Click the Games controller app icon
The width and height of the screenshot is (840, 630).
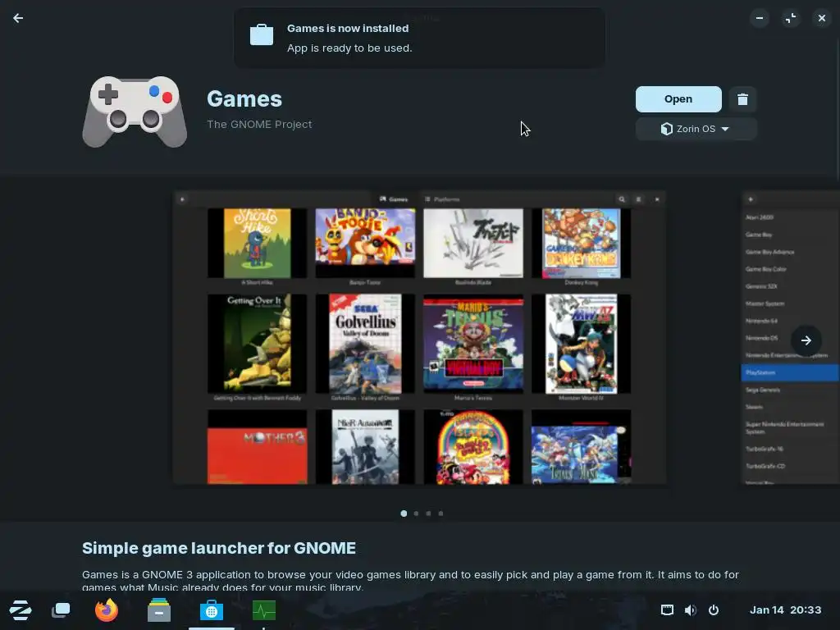pyautogui.click(x=135, y=112)
